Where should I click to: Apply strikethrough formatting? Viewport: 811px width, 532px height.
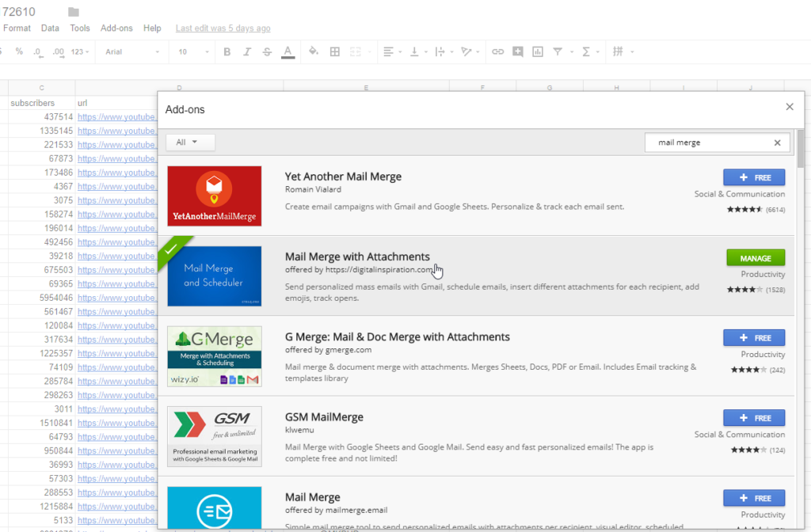267,52
